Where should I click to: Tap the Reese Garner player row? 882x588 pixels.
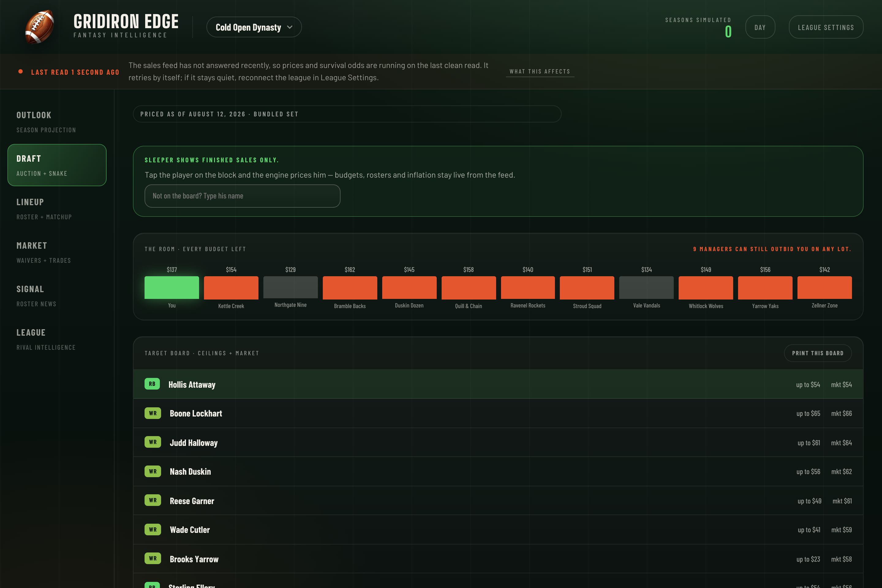pos(498,501)
